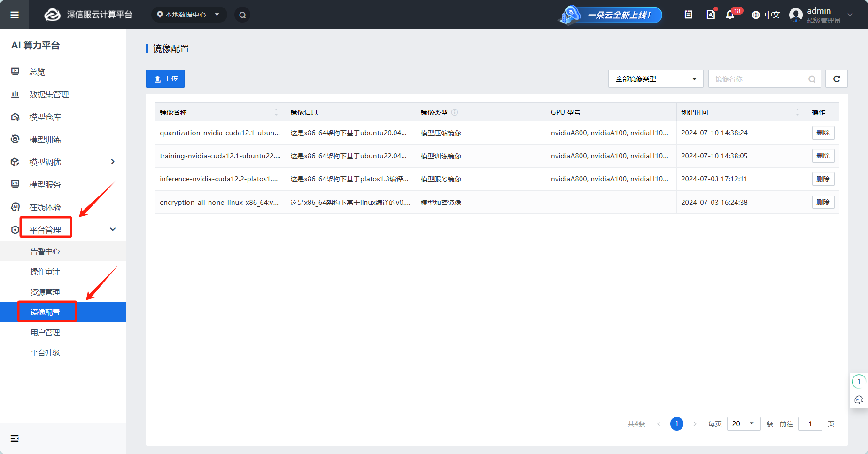Screen dimensions: 868x454
Task: Click the 平台管理 sidebar item
Action: (x=45, y=230)
